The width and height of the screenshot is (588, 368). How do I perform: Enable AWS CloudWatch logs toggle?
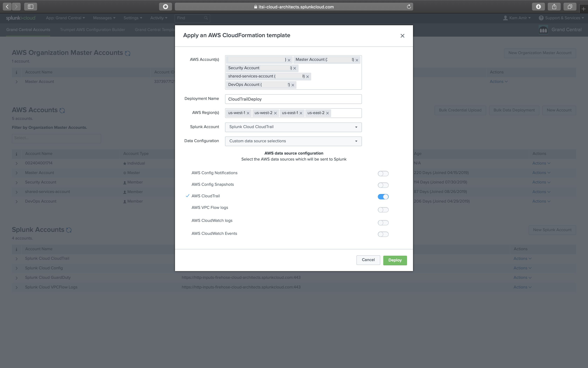coord(383,223)
